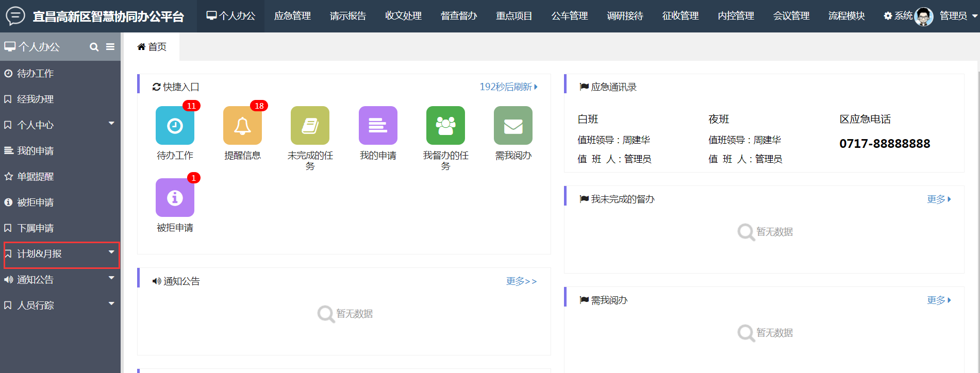Image resolution: width=980 pixels, height=373 pixels.
Task: Expand 通知公告 sidebar arrow
Action: [x=111, y=278]
